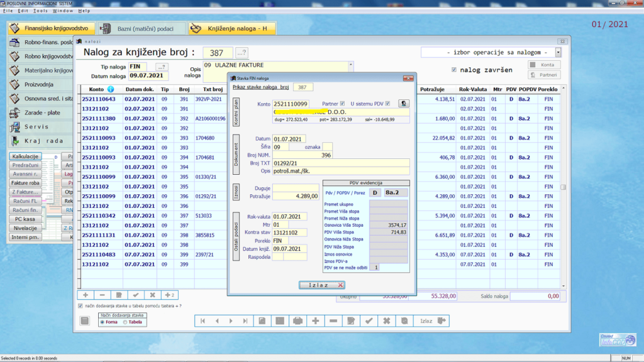This screenshot has width=644, height=362.
Task: Open Servis menu entry
Action: click(41, 127)
